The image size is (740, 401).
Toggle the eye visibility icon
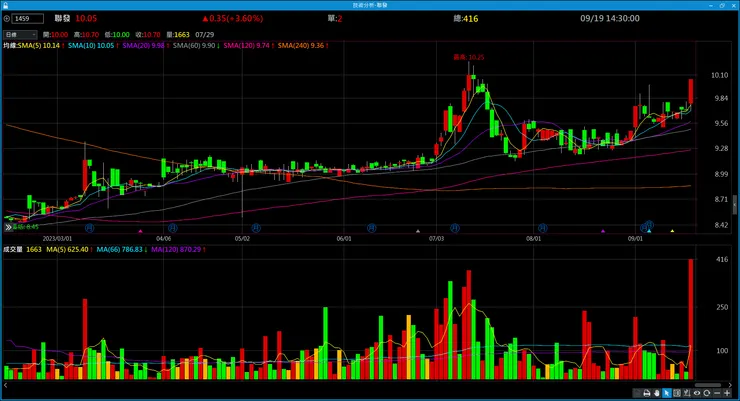click(x=697, y=393)
